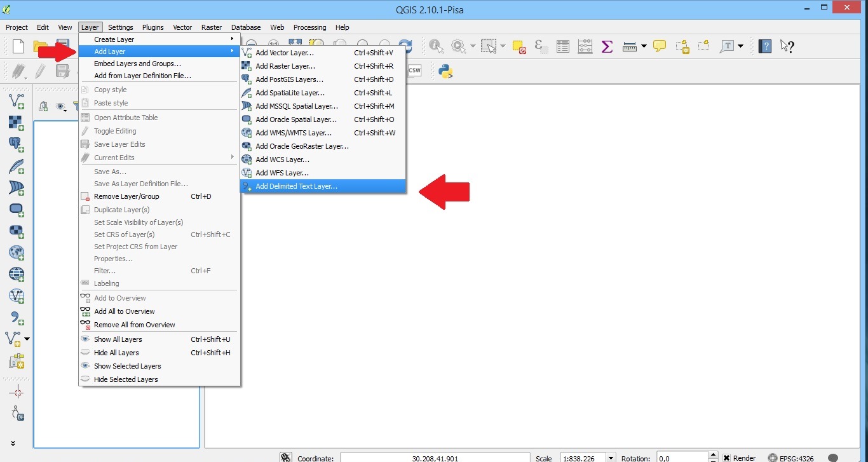Expand the New Shapefile Layer sidebar dropdown arrow
The image size is (868, 462).
tap(27, 339)
